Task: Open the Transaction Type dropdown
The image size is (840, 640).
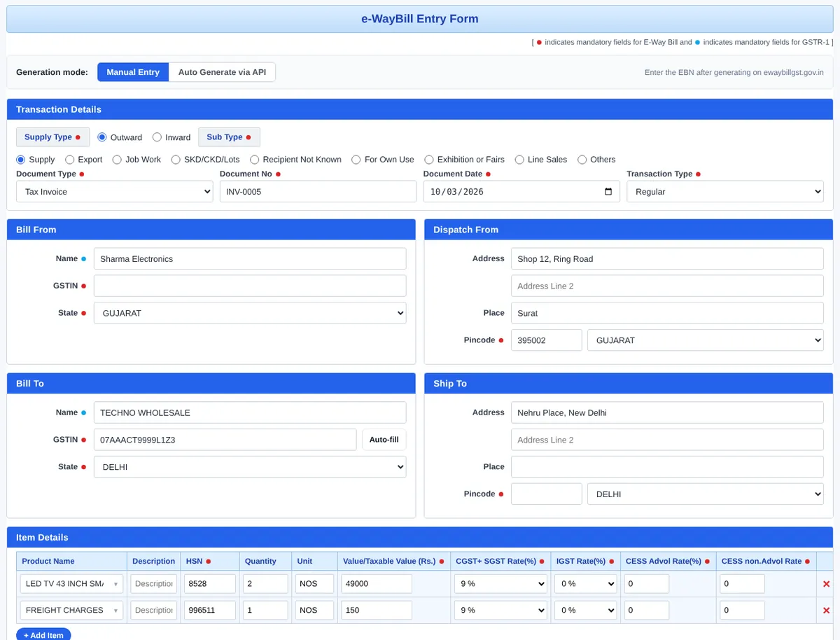Action: [x=724, y=192]
